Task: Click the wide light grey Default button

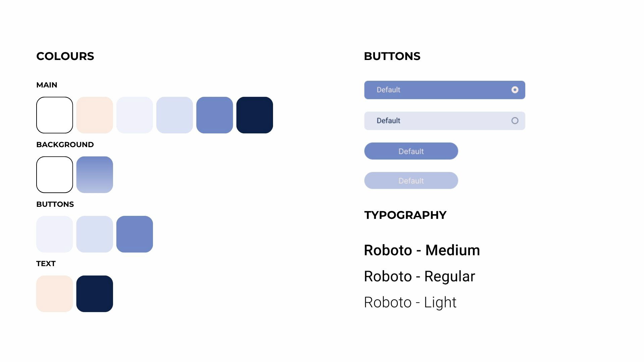Action: pyautogui.click(x=444, y=121)
